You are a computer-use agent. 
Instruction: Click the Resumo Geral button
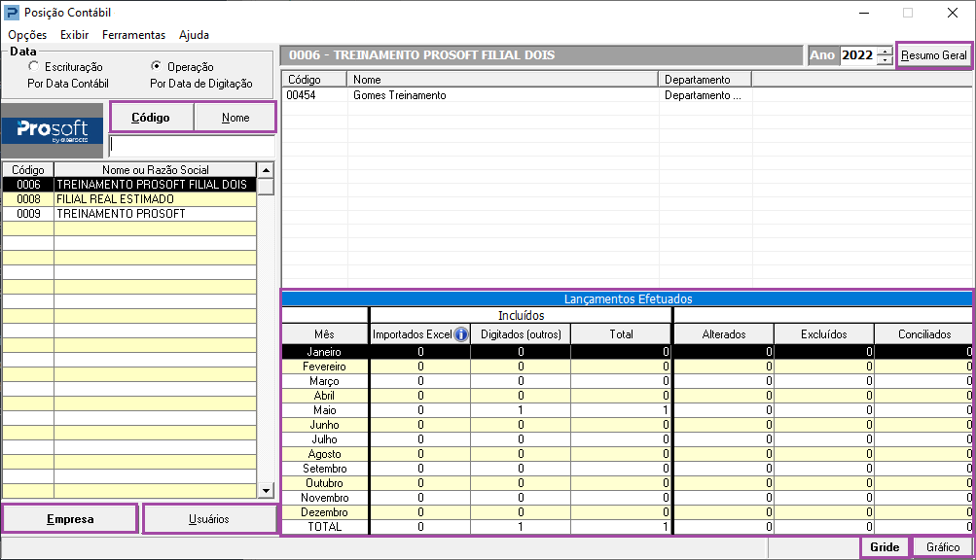pyautogui.click(x=934, y=55)
